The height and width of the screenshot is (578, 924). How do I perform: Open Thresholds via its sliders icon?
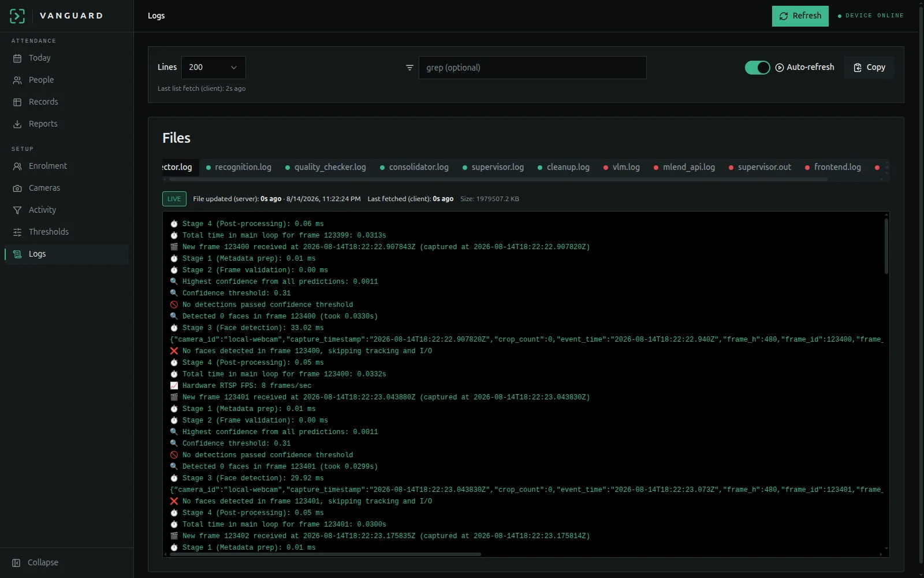[17, 232]
